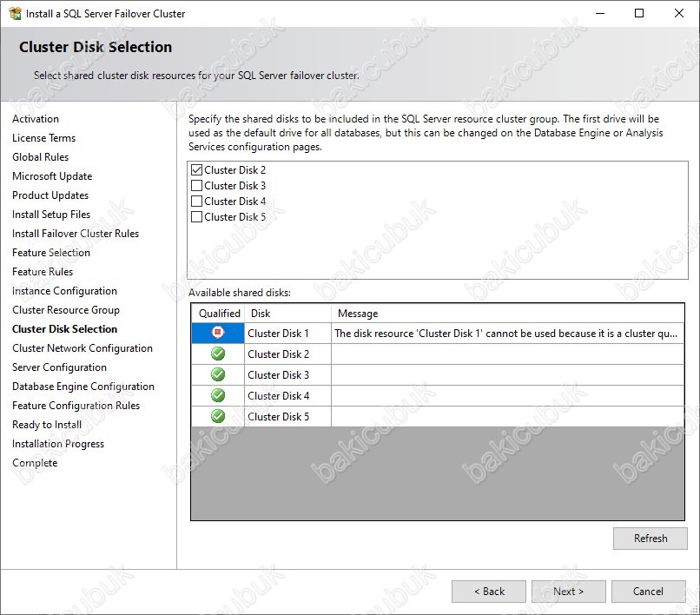700x615 pixels.
Task: Click the red not-qualified icon for Cluster Disk 1
Action: pos(218,333)
